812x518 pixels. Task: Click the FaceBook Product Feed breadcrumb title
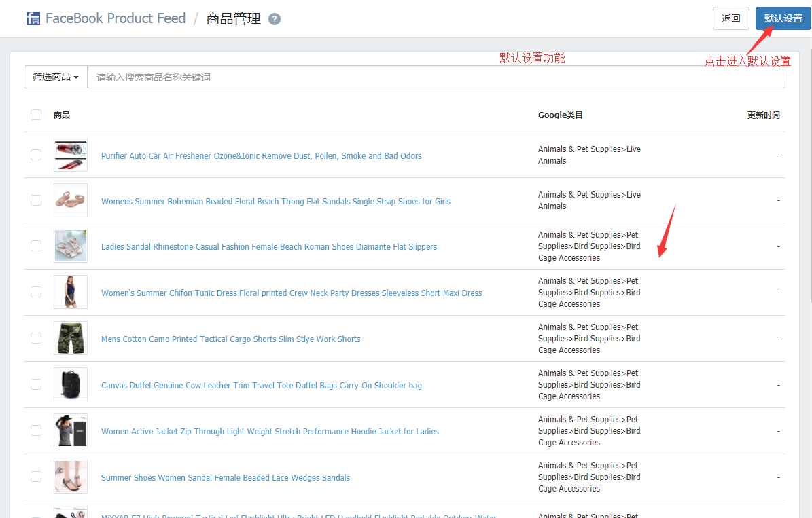(116, 18)
